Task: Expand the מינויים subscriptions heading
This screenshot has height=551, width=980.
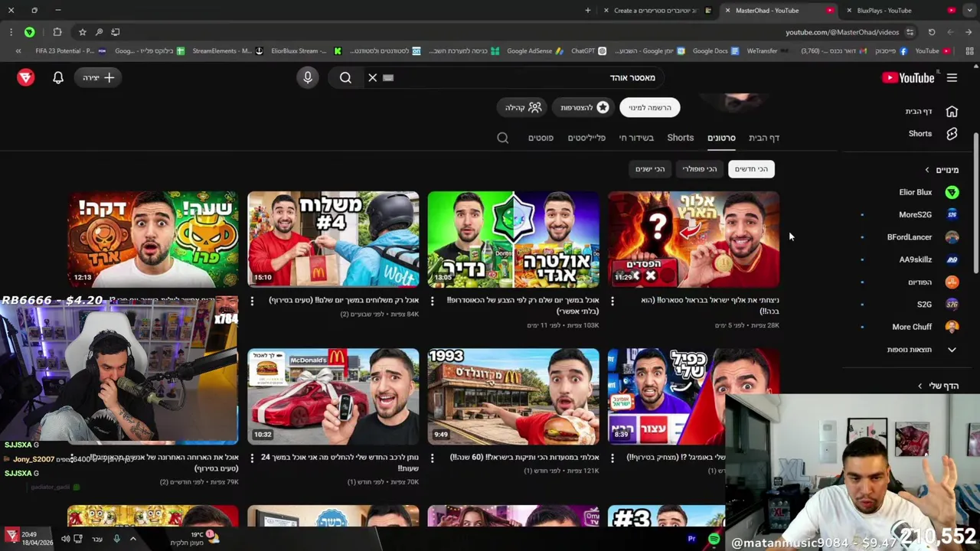Action: [942, 170]
